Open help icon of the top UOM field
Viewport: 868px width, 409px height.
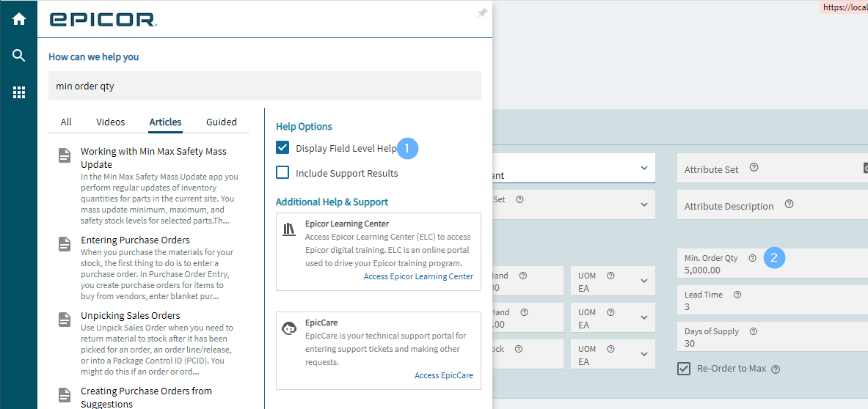611,276
